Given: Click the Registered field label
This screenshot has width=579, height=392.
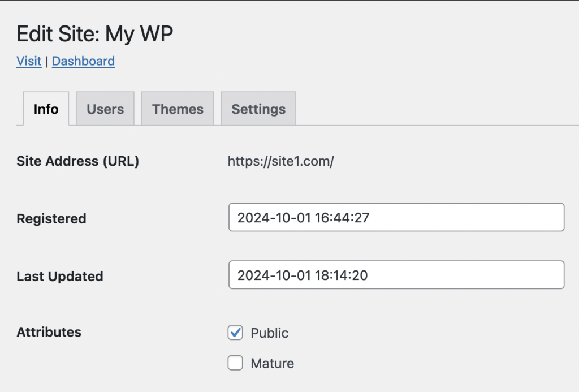Looking at the screenshot, I should pyautogui.click(x=51, y=219).
